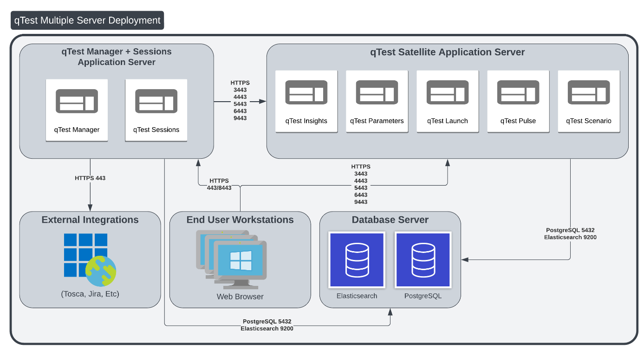The image size is (644, 356).
Task: Click the "qTest Launch" caption text
Action: point(448,121)
